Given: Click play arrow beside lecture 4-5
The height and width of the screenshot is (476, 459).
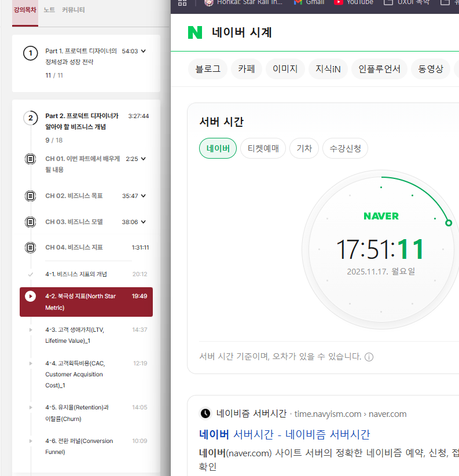Looking at the screenshot, I should point(31,408).
